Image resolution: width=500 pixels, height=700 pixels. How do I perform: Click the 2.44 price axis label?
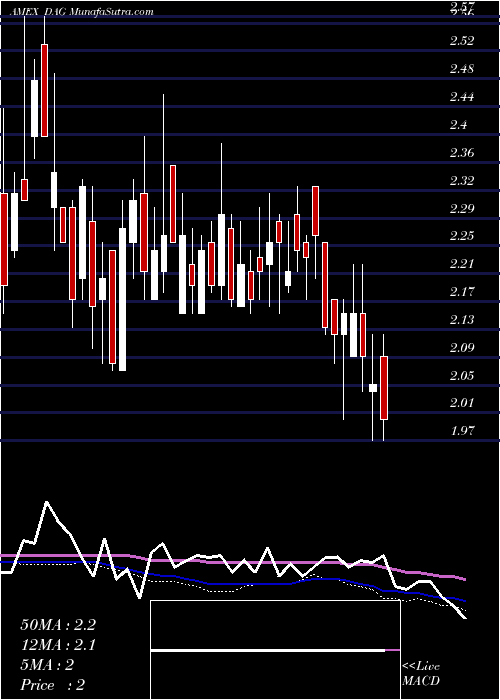(x=462, y=97)
